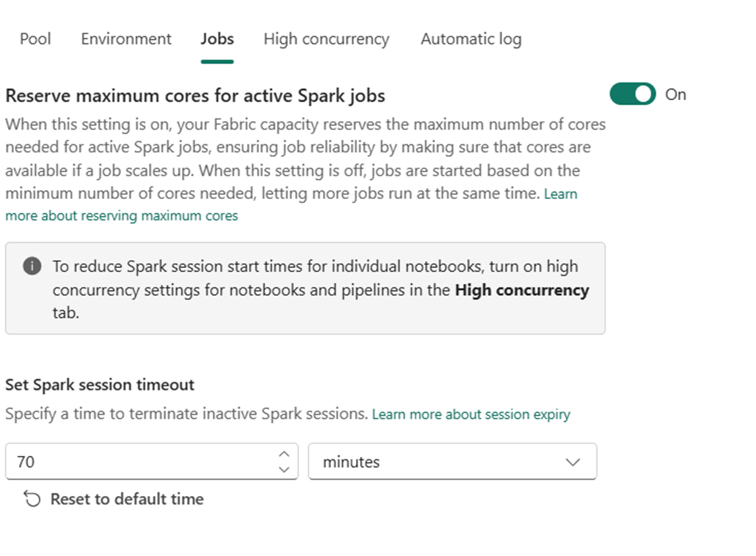756x556 pixels.
Task: Click the Set Spark session timeout heading
Action: tap(100, 385)
